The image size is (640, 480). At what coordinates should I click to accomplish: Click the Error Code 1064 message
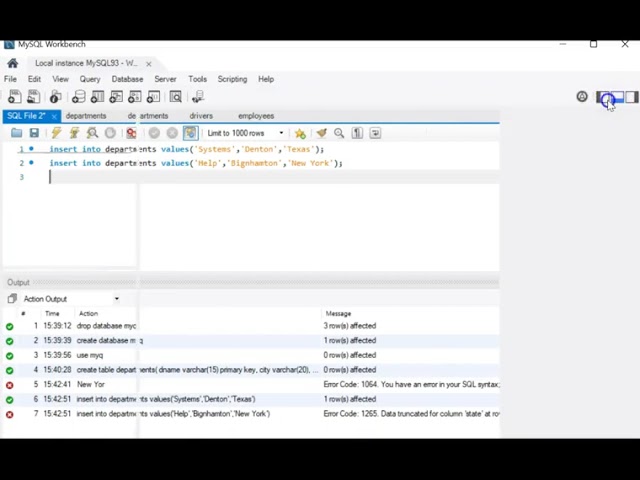(x=411, y=384)
